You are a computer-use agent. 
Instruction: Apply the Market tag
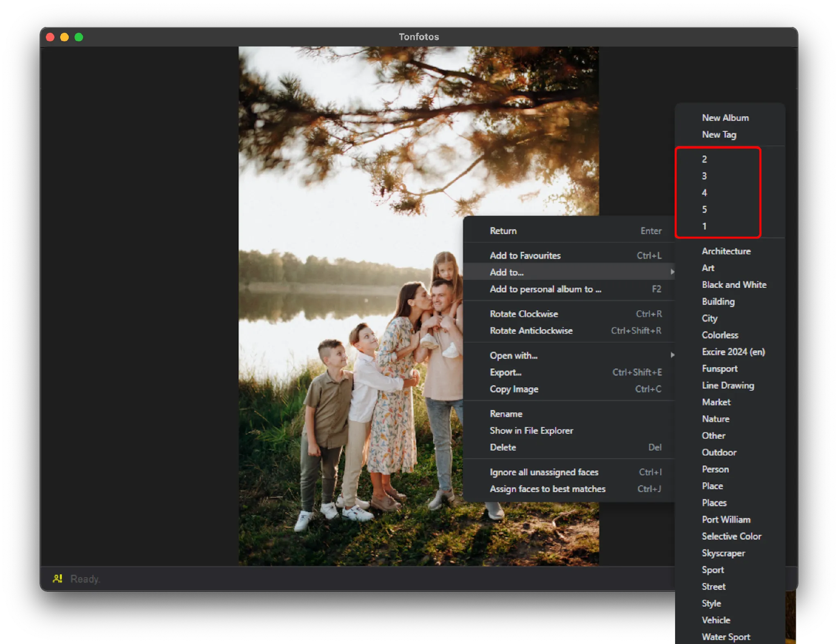730,402
